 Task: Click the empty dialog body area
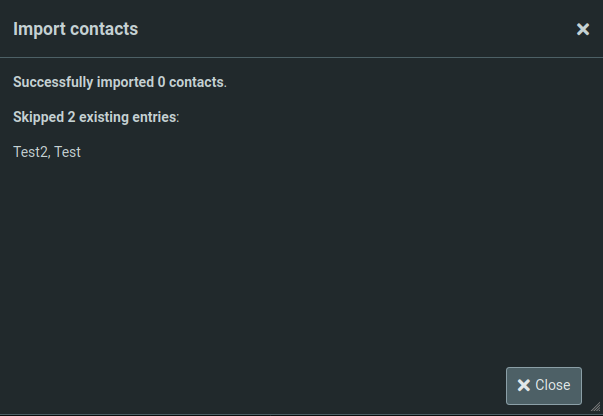[x=300, y=260]
